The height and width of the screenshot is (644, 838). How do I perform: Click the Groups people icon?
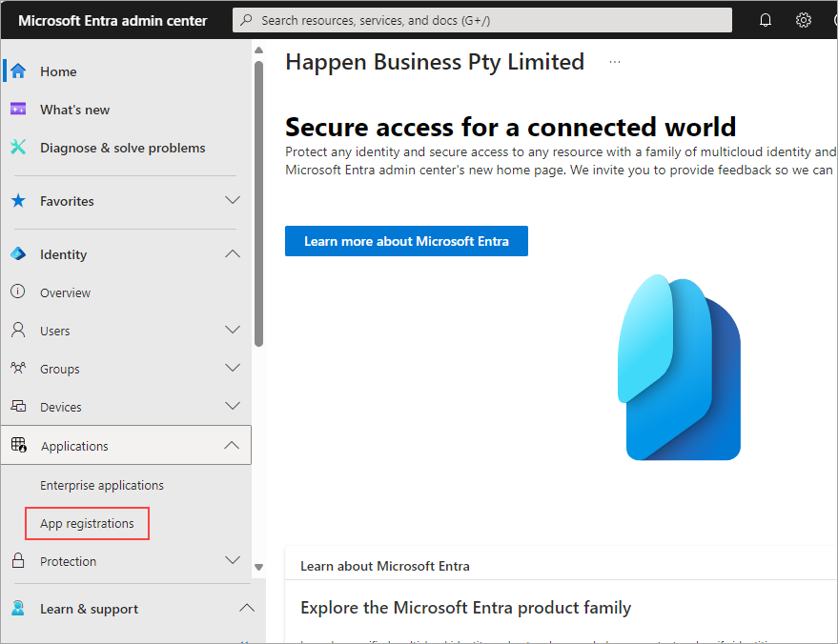click(18, 369)
